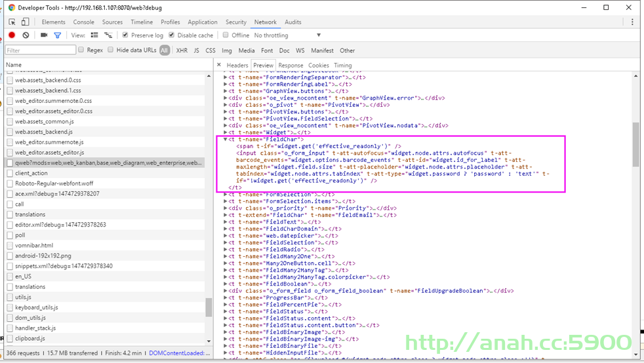Select the android-192x192.png request
The image size is (644, 363).
[105, 256]
